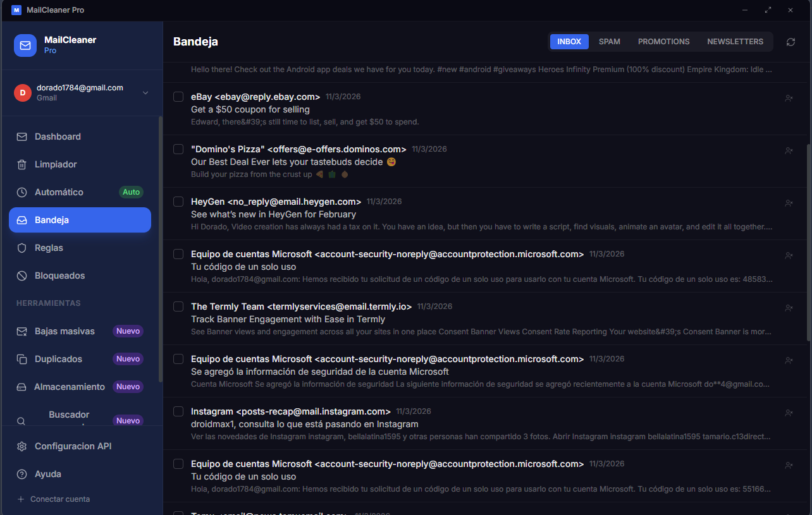Viewport: 812px width, 515px height.
Task: Click the red D account avatar
Action: (23, 93)
